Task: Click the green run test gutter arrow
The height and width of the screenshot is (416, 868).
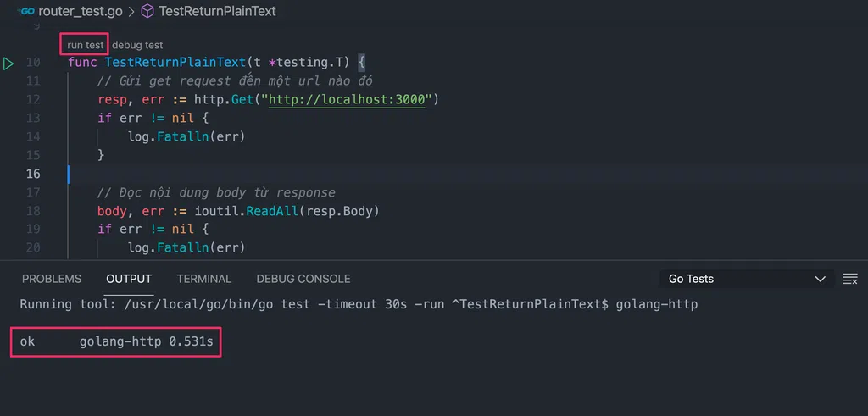Action: (8, 63)
